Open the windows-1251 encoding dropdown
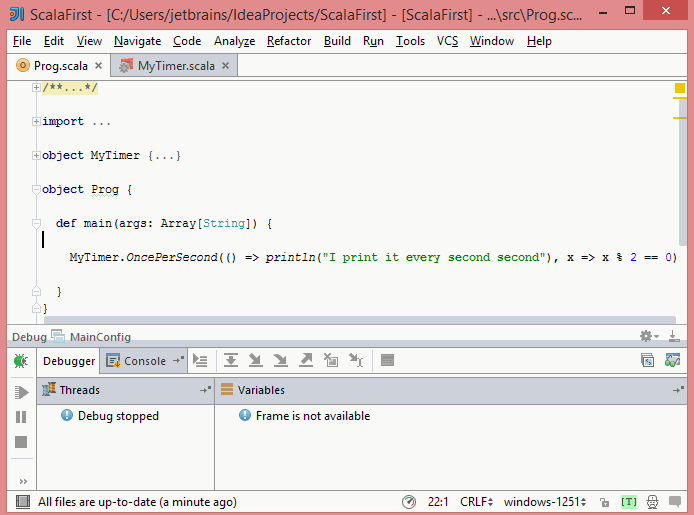The image size is (694, 515). 545,502
